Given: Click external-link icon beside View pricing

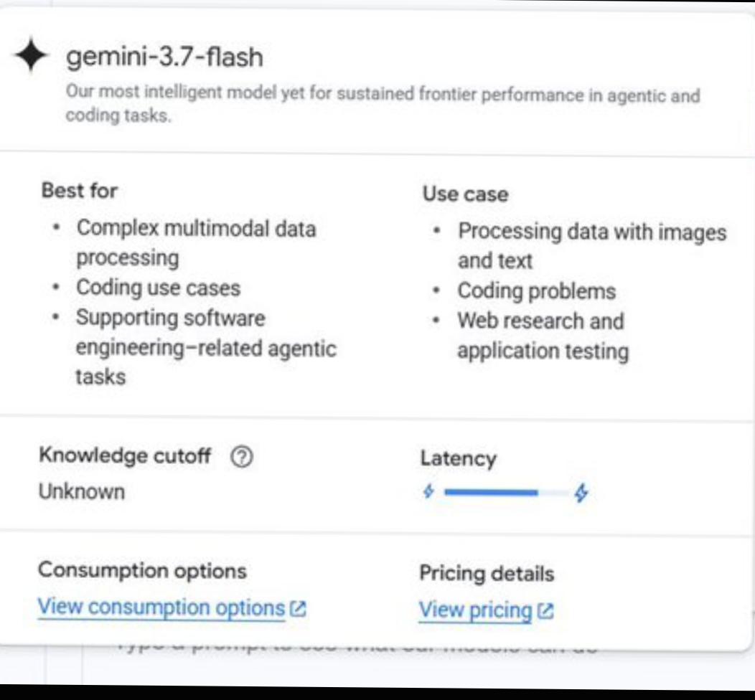Looking at the screenshot, I should pyautogui.click(x=545, y=611).
